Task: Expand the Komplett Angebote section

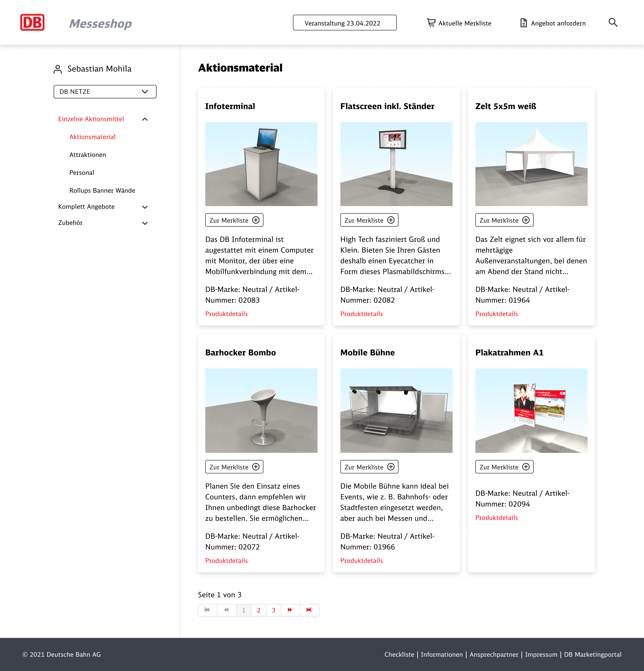Action: coord(145,207)
